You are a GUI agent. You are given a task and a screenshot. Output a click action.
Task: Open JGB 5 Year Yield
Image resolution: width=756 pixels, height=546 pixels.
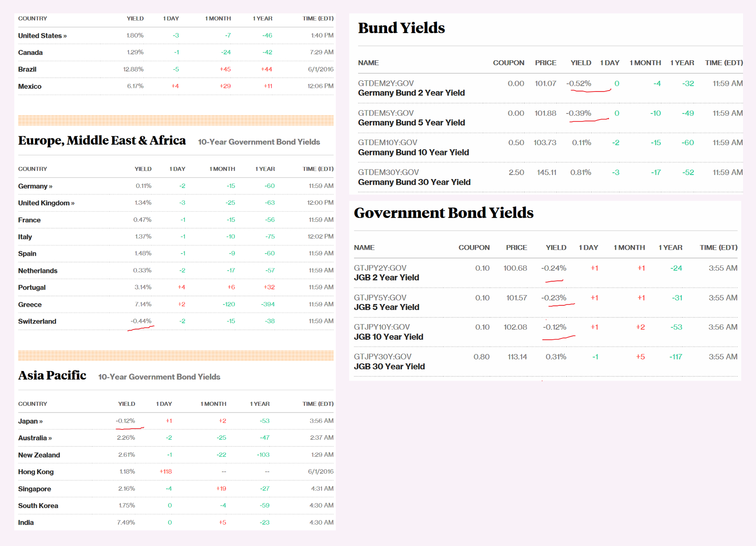[387, 307]
